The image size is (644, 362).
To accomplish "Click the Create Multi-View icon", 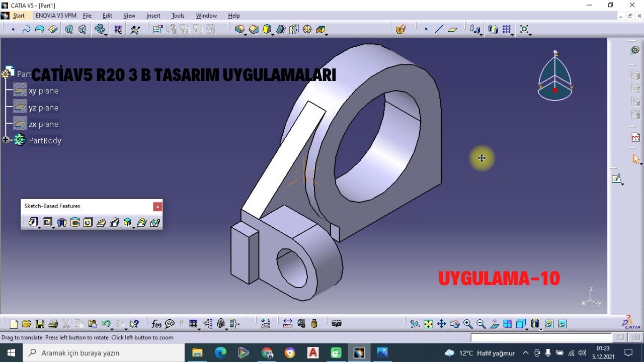I will click(508, 324).
